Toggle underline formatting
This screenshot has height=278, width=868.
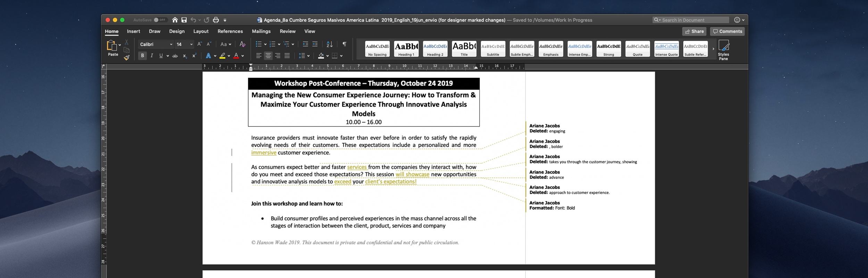161,56
